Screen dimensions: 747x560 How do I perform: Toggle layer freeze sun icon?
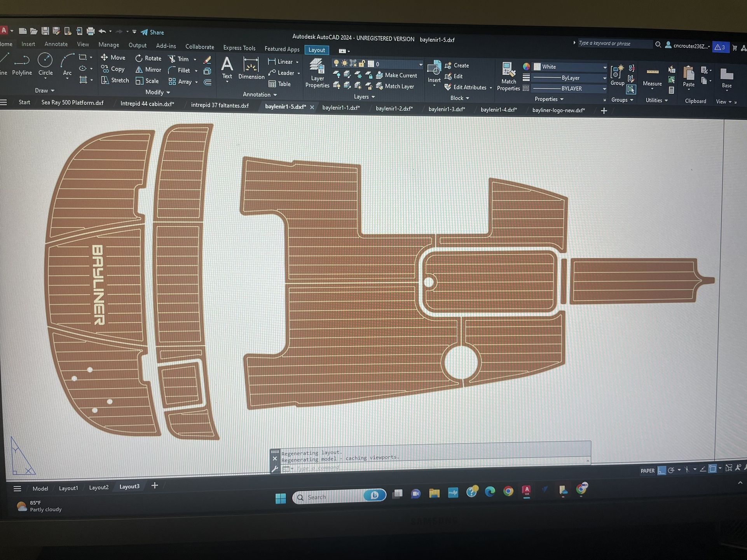point(344,63)
